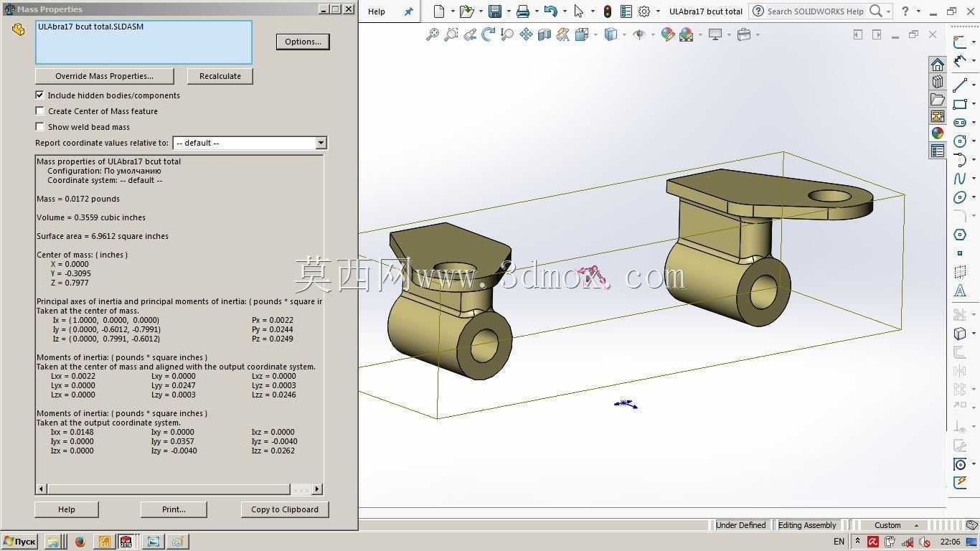
Task: Open the Пуск start button
Action: click(x=20, y=542)
